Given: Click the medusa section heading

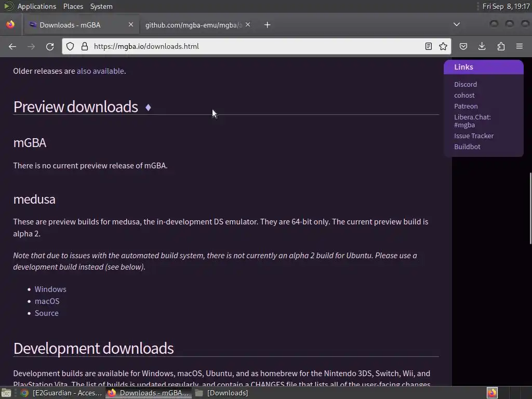Looking at the screenshot, I should (34, 199).
